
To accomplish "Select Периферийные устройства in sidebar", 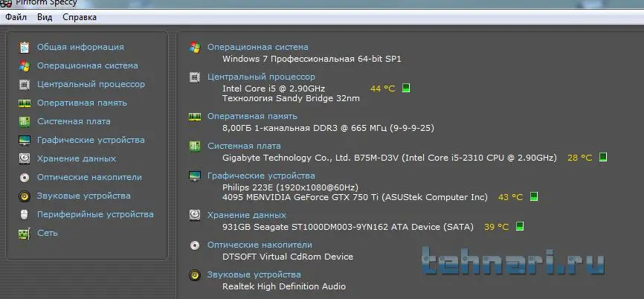I will (95, 214).
